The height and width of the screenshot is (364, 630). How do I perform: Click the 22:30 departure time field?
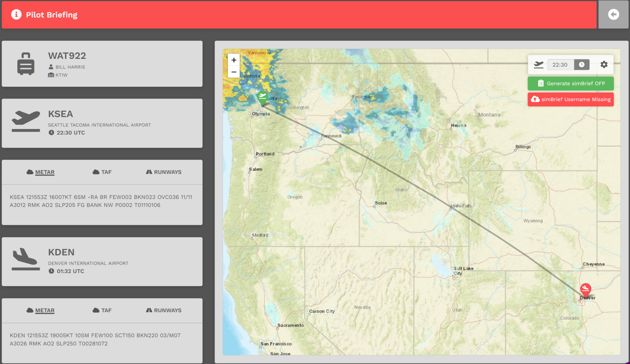point(560,64)
